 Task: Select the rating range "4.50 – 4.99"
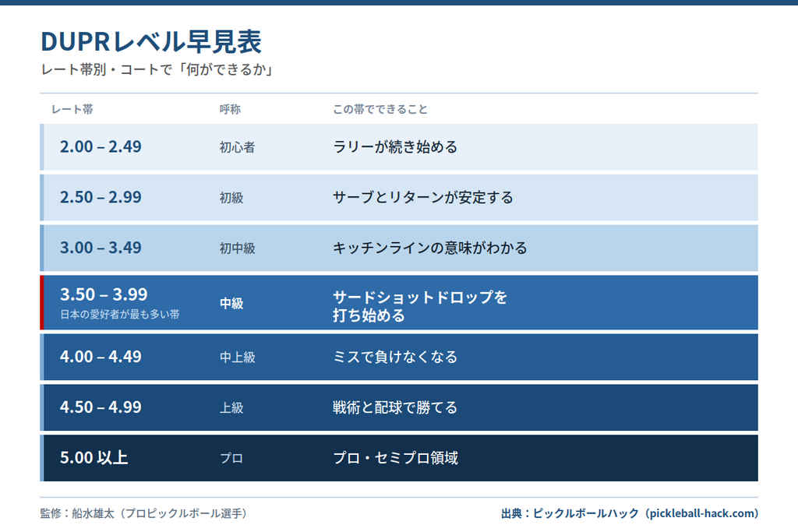pyautogui.click(x=101, y=407)
